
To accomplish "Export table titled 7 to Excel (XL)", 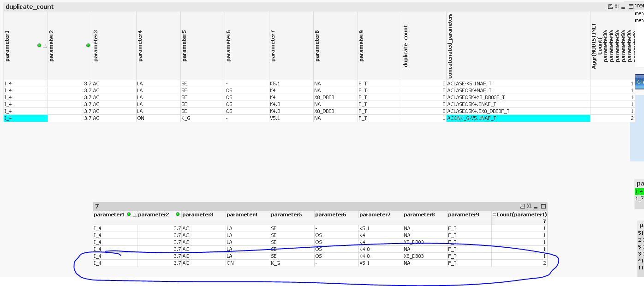I will pyautogui.click(x=529, y=206).
